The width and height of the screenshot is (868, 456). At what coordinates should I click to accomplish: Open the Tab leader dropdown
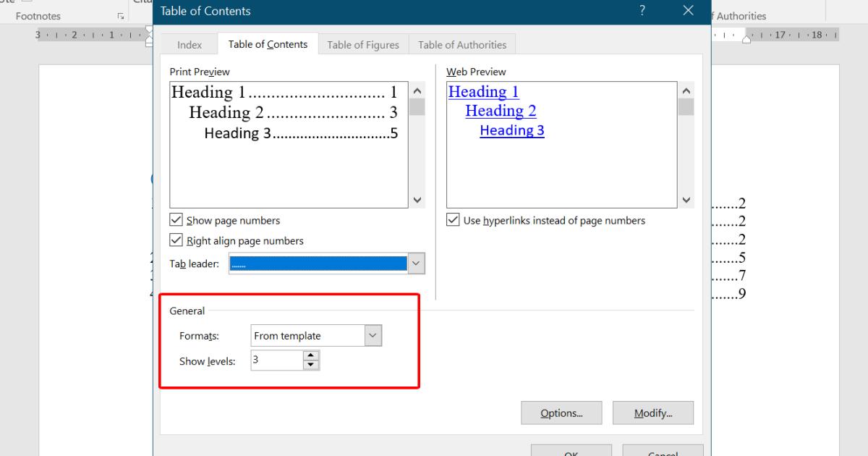417,264
